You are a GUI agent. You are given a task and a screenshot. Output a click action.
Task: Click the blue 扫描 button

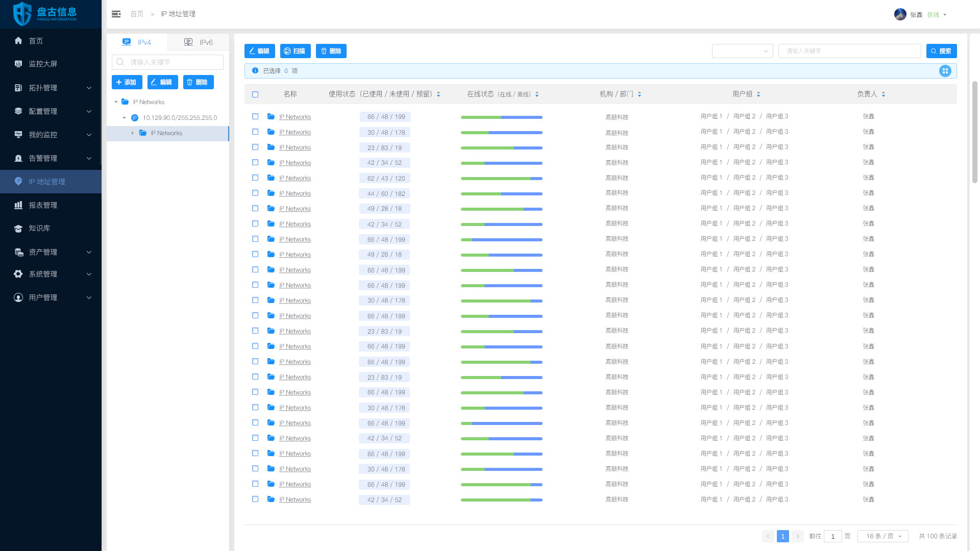coord(295,51)
